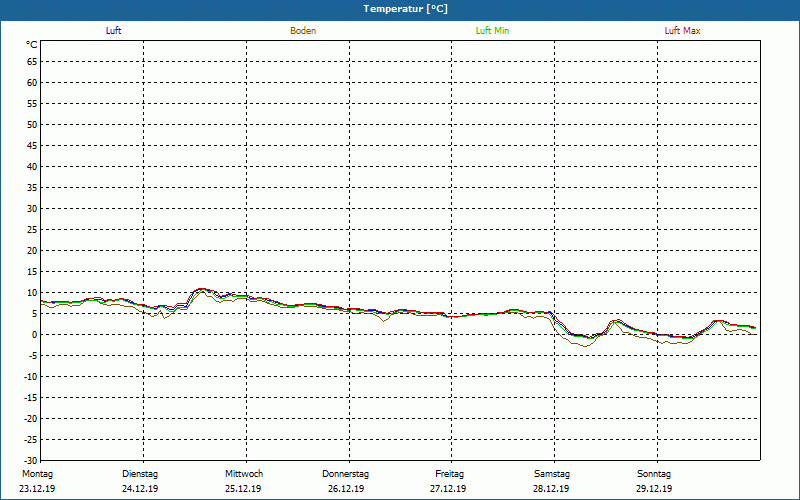Click the '65' y-axis value
Image resolution: width=800 pixels, height=500 pixels.
(32, 62)
